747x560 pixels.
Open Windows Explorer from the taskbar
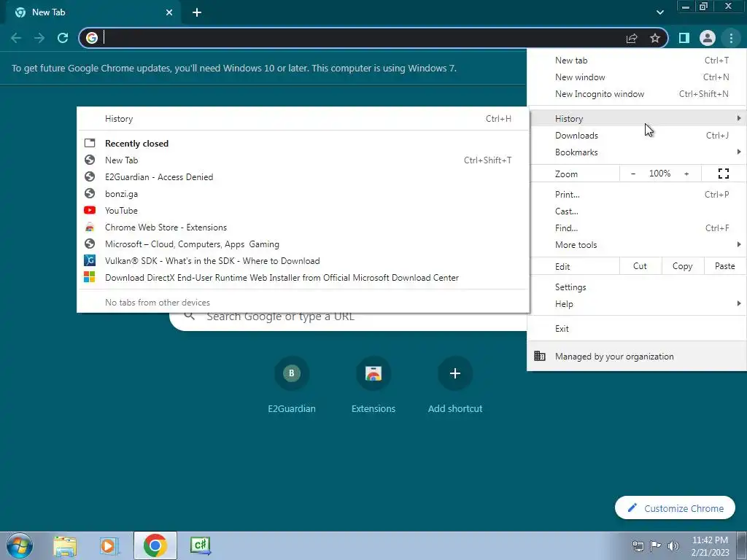[65, 545]
